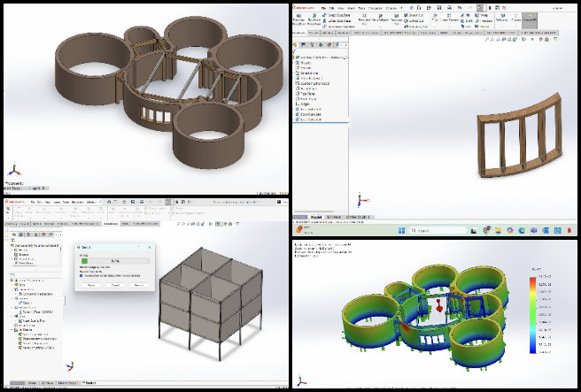Screen dimensions: 581x392
Task: Collapse the Connections folder in the simulation tree
Action: coord(12,289)
